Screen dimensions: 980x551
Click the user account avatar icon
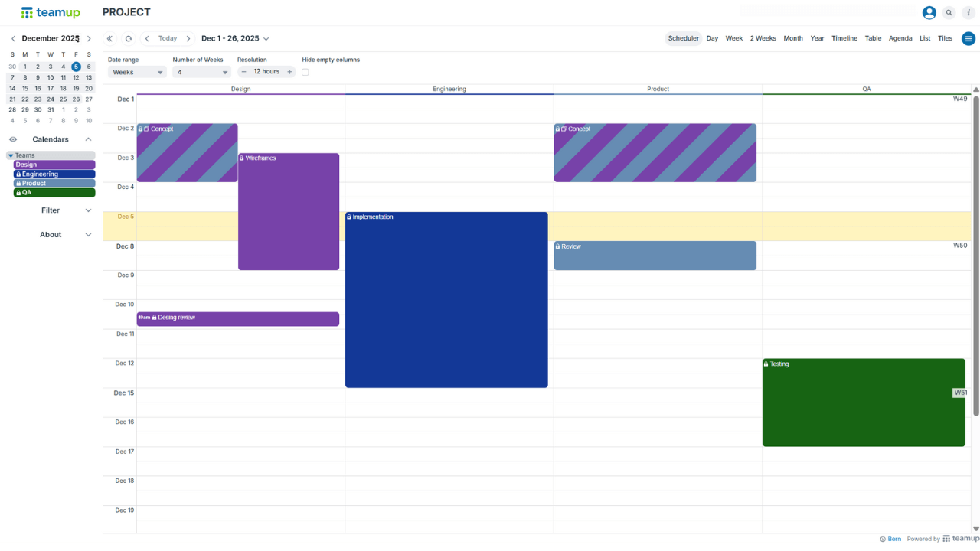click(x=929, y=13)
